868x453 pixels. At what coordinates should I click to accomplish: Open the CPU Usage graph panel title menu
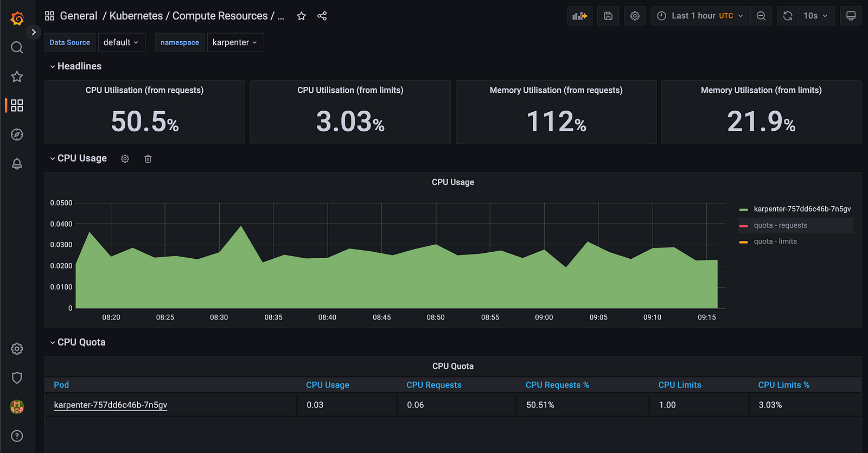tap(453, 182)
